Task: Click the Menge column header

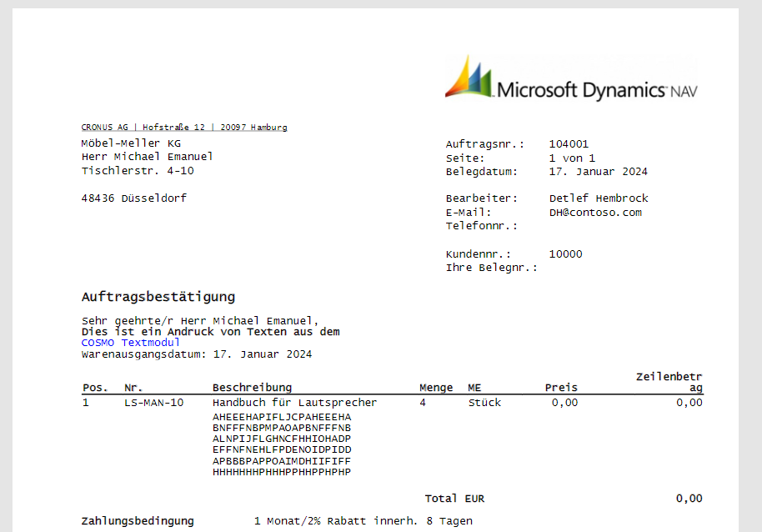Action: 436,388
